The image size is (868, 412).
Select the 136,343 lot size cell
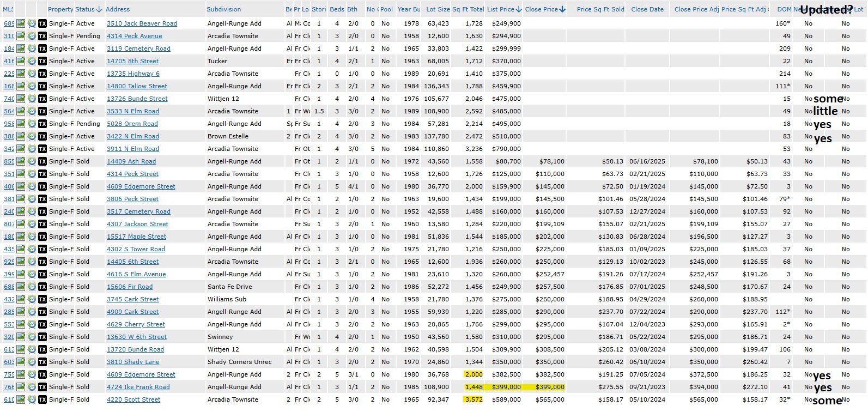[436, 86]
